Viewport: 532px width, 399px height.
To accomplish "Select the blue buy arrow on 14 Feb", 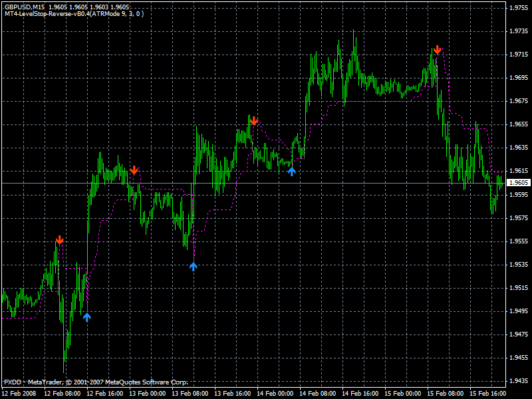I will (x=291, y=172).
